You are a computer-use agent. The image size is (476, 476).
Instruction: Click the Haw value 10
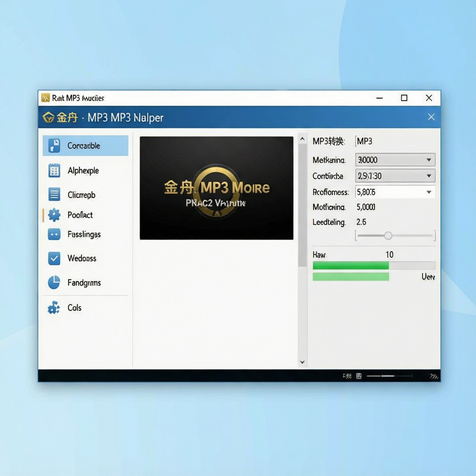pyautogui.click(x=390, y=254)
